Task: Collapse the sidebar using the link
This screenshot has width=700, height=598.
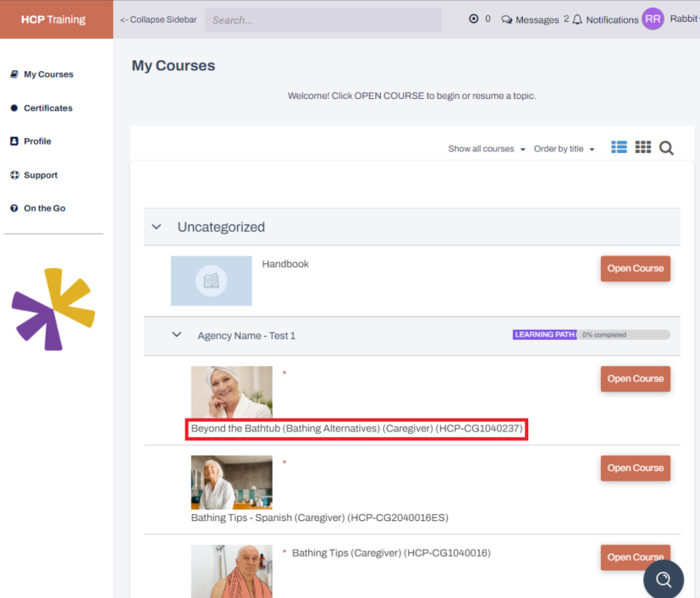Action: pyautogui.click(x=157, y=19)
